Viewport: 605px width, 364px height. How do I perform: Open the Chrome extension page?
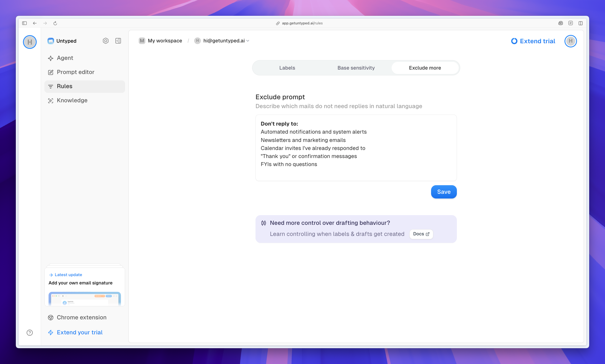tap(81, 317)
